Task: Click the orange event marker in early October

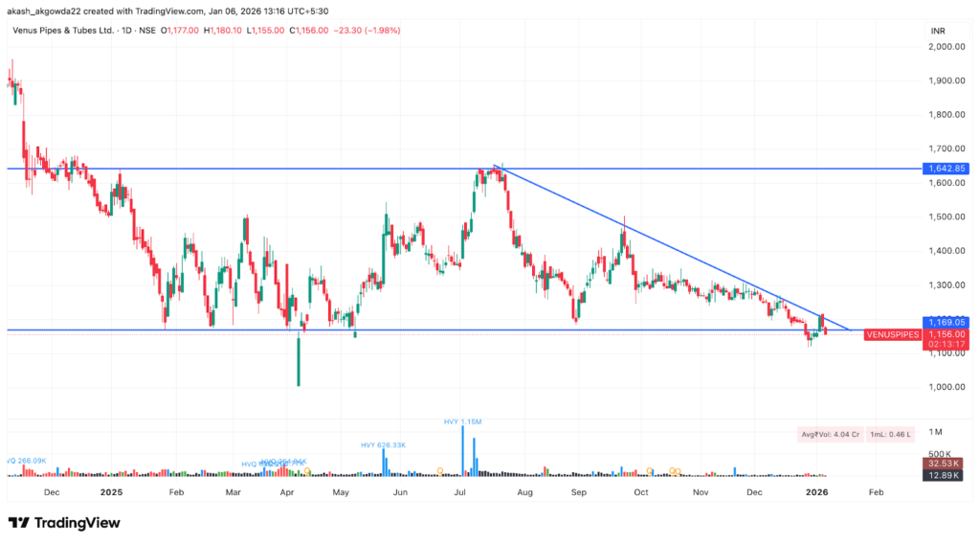Action: coord(651,470)
